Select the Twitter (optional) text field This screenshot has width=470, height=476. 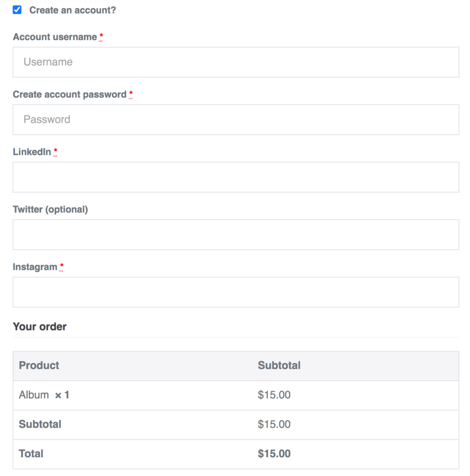236,235
